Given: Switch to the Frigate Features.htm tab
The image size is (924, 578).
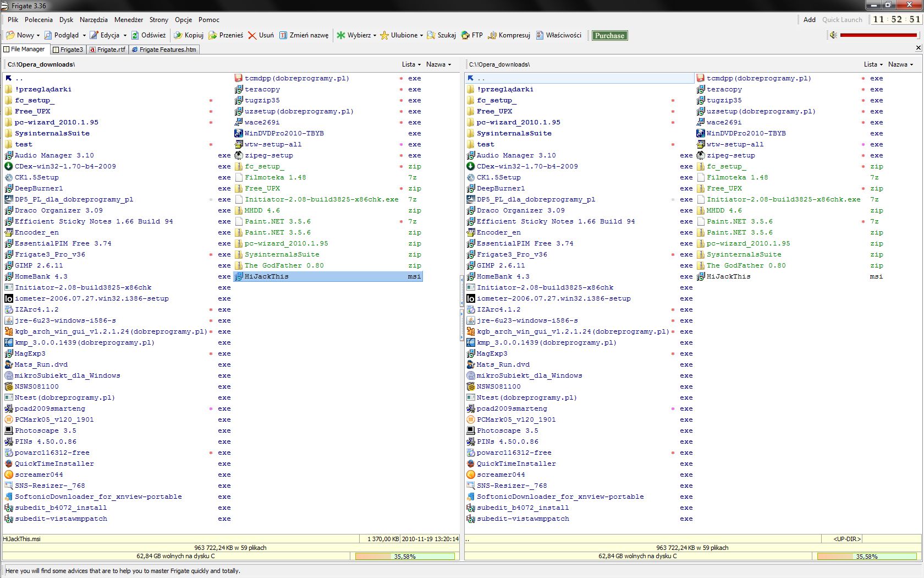Looking at the screenshot, I should point(163,50).
